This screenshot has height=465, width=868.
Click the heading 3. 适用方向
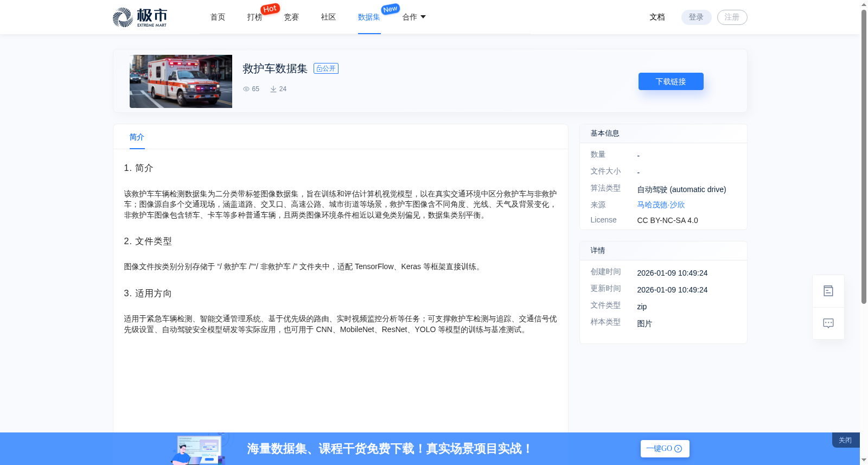point(148,294)
